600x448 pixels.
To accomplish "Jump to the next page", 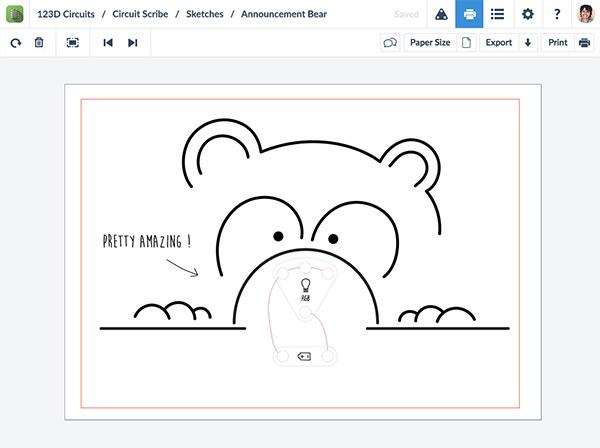I will [132, 43].
